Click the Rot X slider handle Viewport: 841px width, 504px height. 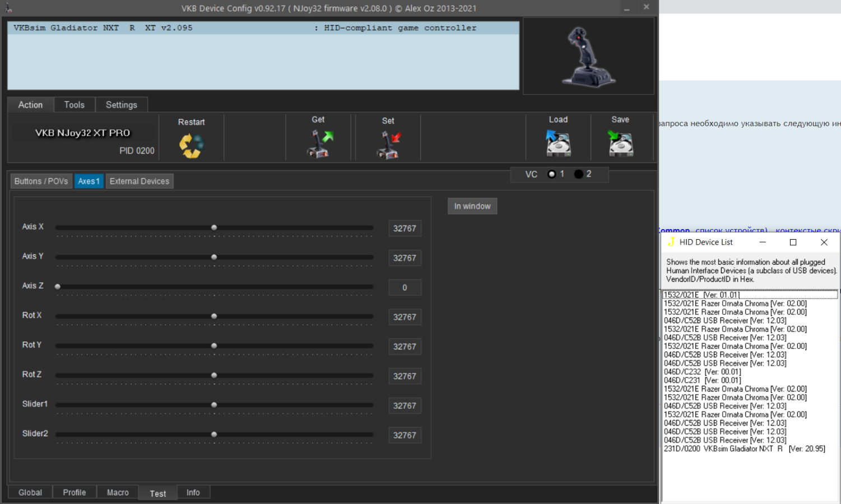point(214,316)
